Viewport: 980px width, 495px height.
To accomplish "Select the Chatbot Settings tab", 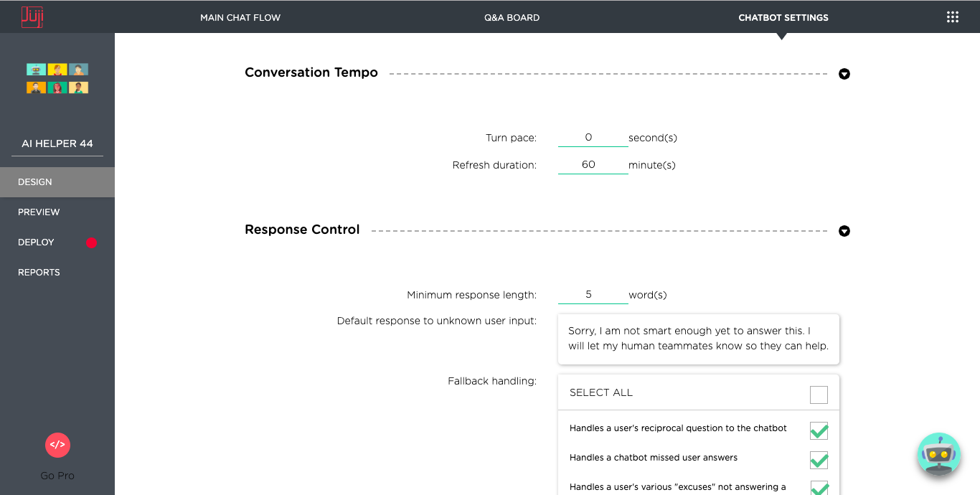I will point(783,17).
